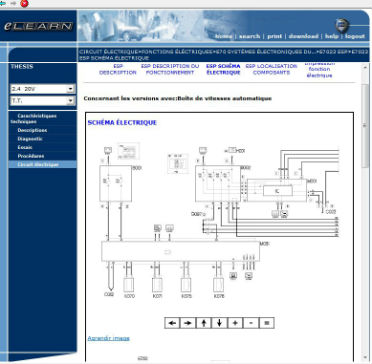Select Diagnostic in the left sidebar
The height and width of the screenshot is (364, 372).
[30, 139]
